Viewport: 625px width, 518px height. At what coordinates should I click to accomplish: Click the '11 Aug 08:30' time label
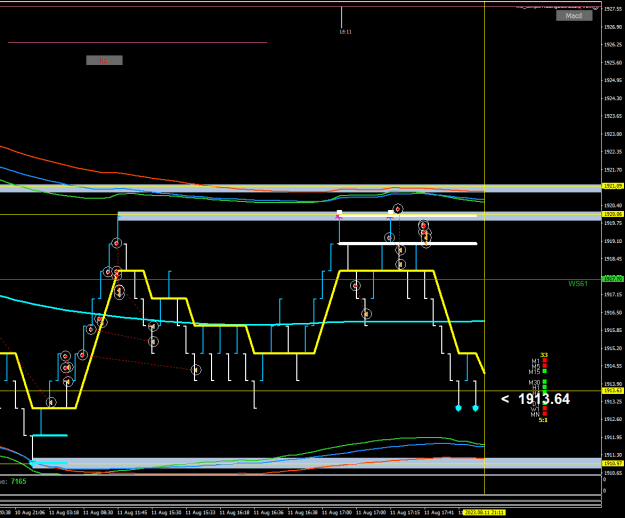click(98, 512)
